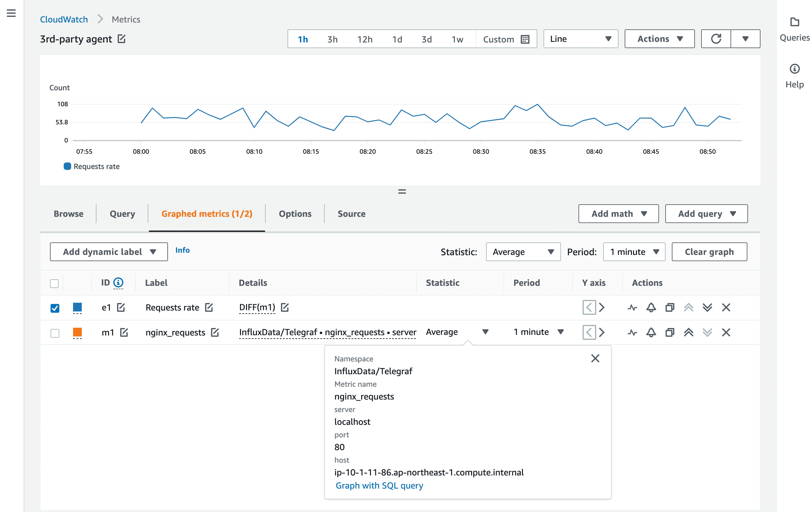Open the global Period 1 minute dropdown
Viewport: 812px width, 512px height.
coord(634,252)
